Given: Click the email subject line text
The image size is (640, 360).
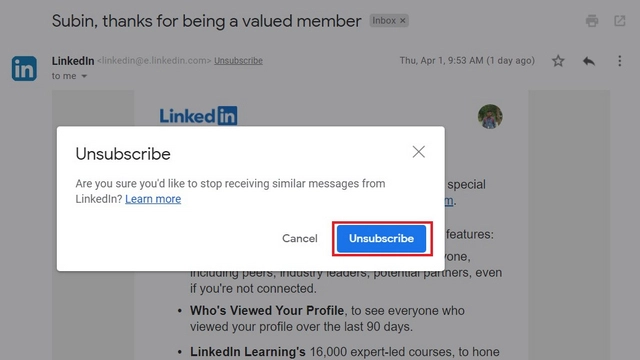Looking at the screenshot, I should click(x=207, y=21).
